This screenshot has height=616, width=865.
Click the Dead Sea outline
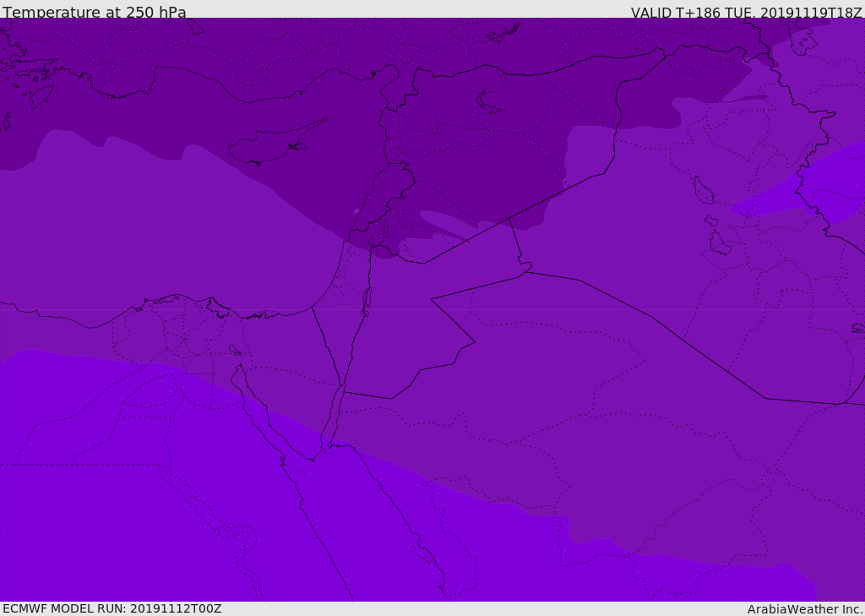click(x=367, y=299)
